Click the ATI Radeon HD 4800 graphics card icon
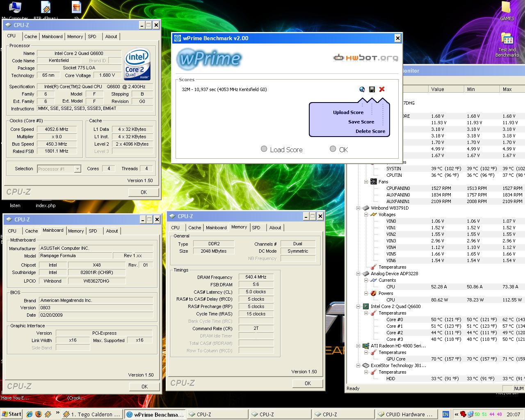This screenshot has width=525, height=420. tap(366, 346)
